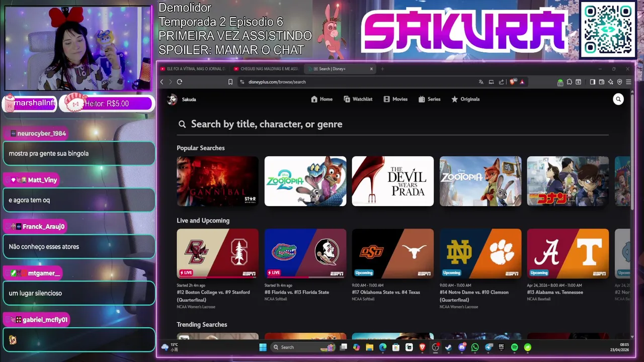Open the taskbar weather widget showing 15°C
Screen dimensions: 644x362
(x=170, y=347)
